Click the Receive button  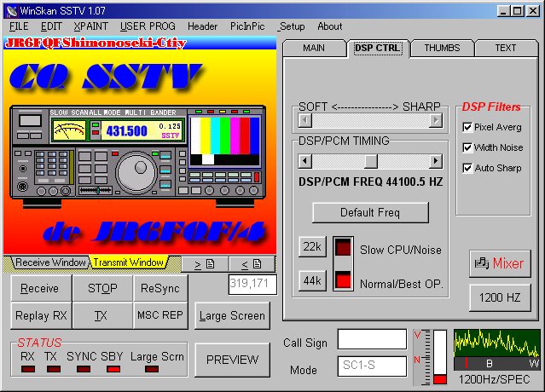point(41,288)
